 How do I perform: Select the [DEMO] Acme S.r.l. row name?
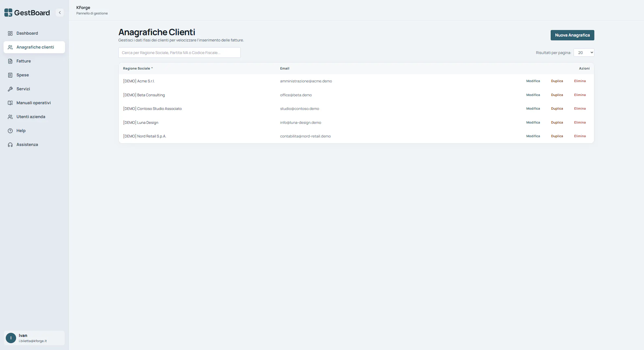pos(139,81)
